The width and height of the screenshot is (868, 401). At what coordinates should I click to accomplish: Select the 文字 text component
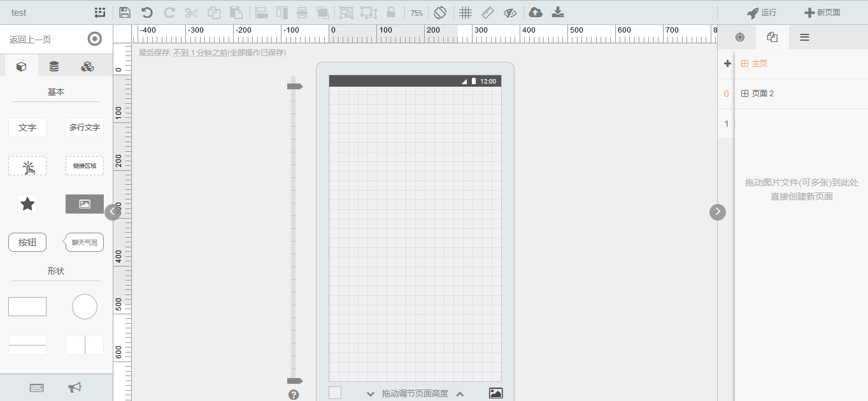tap(27, 128)
